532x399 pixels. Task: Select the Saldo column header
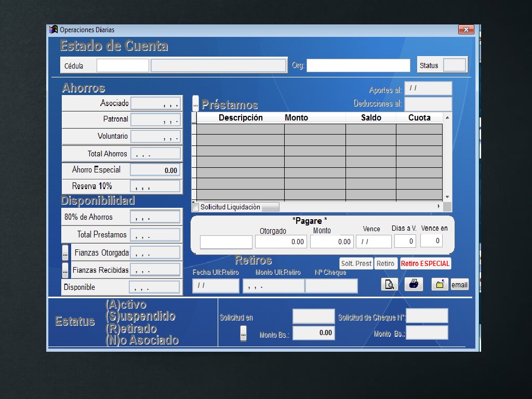point(371,118)
